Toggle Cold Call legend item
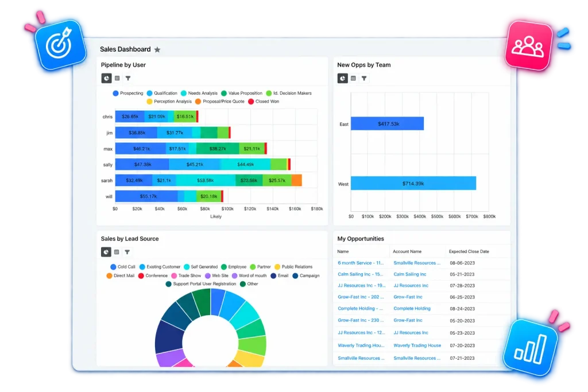This screenshot has height=392, width=588. tap(123, 267)
